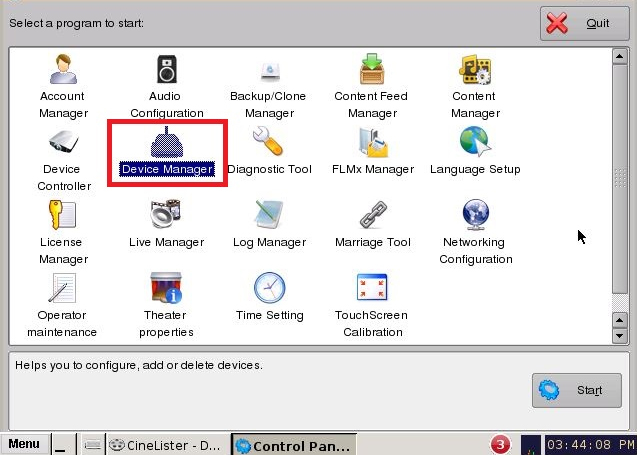637x455 pixels.
Task: Select the Backup/Clone Manager icon
Action: (x=270, y=70)
